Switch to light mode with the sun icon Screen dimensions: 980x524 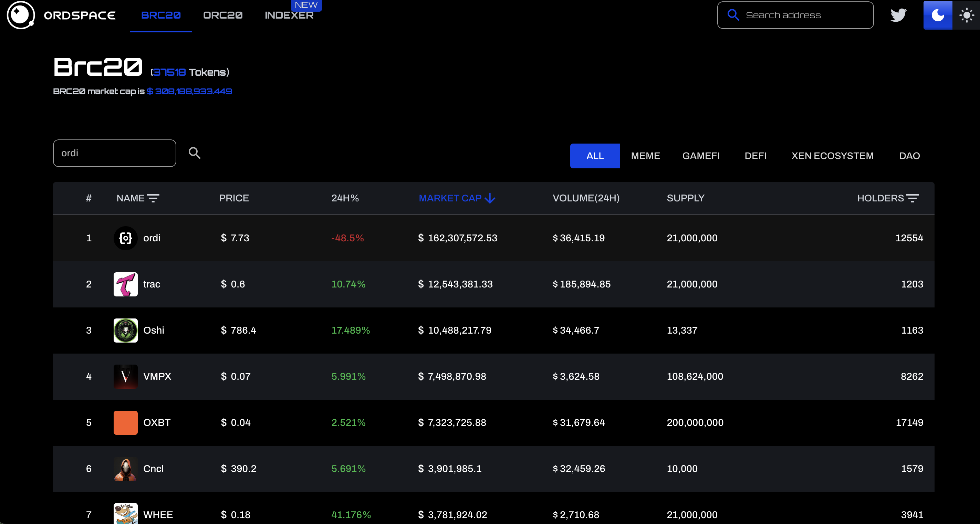coord(966,15)
